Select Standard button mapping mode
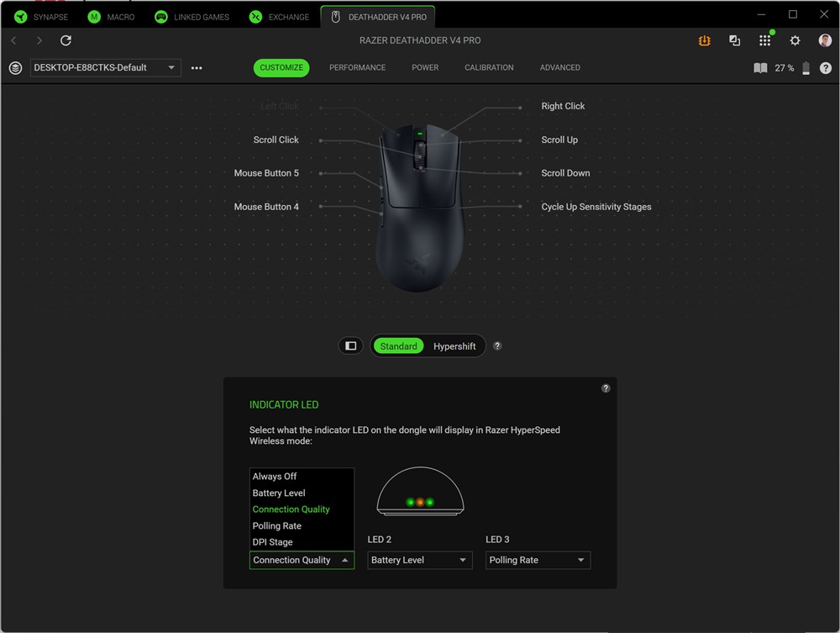This screenshot has height=633, width=840. pos(398,346)
